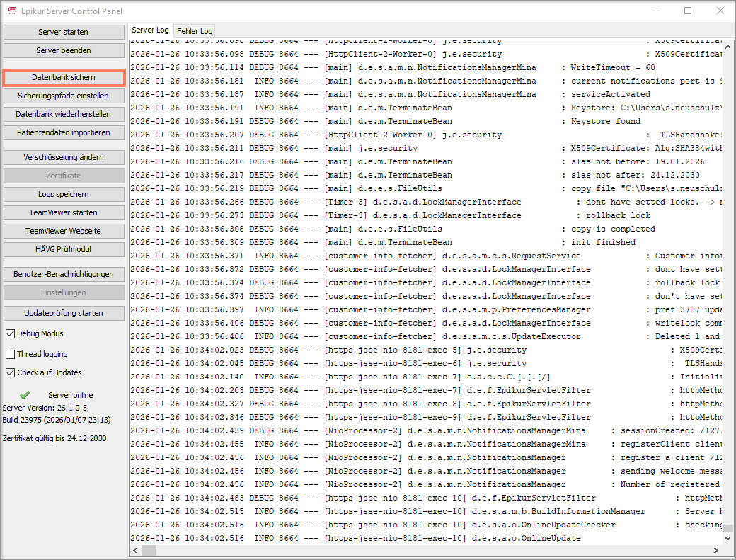The height and width of the screenshot is (560, 736).
Task: Switch to the Fehler Log tab
Action: [195, 31]
